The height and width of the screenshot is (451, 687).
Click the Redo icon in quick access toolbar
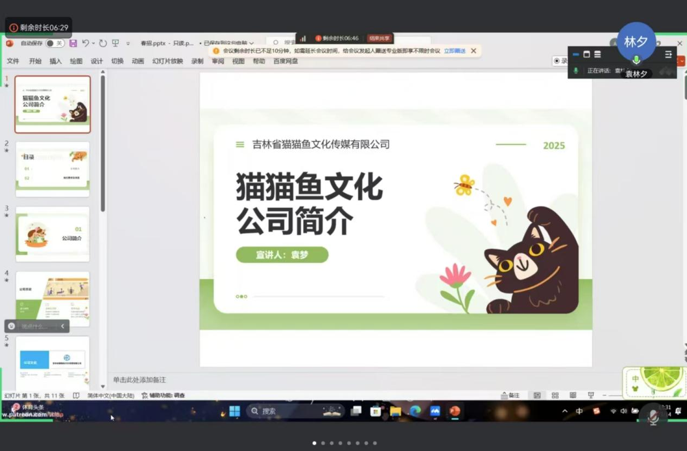pyautogui.click(x=102, y=44)
